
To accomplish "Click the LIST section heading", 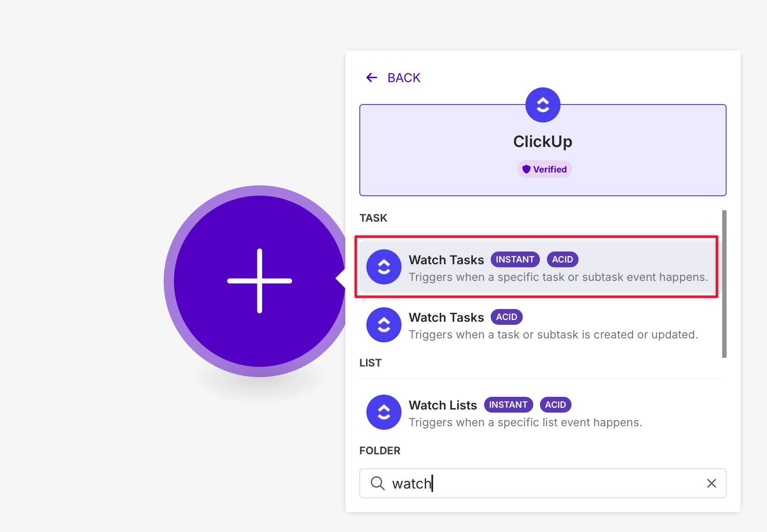I will click(x=370, y=363).
